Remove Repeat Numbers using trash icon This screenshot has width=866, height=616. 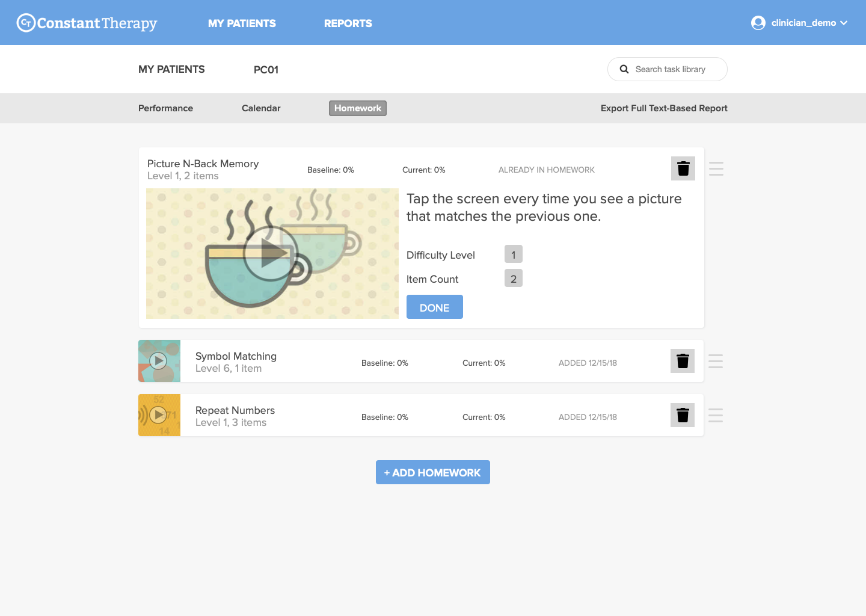(x=683, y=415)
